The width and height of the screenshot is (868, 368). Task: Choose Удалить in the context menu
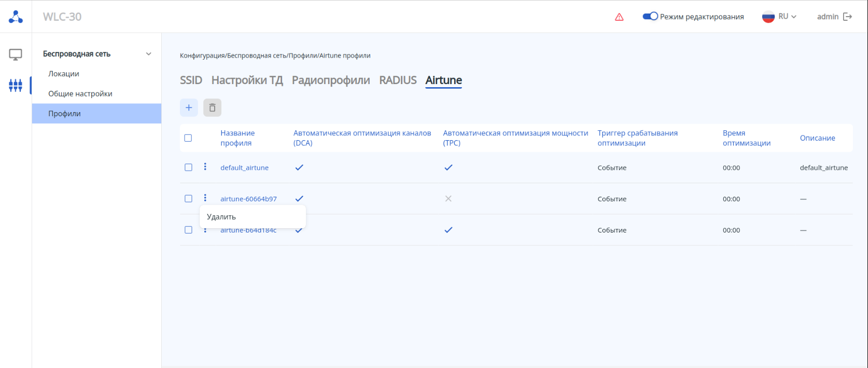click(x=221, y=217)
